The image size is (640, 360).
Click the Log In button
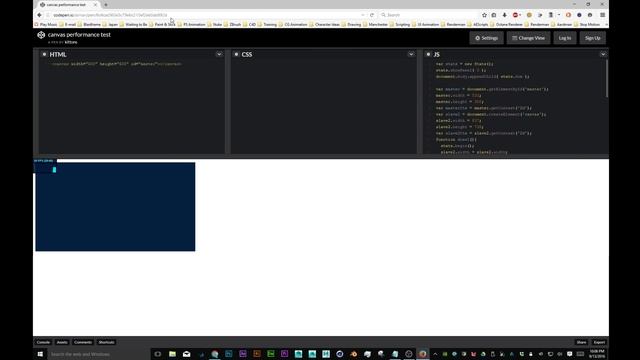(565, 38)
